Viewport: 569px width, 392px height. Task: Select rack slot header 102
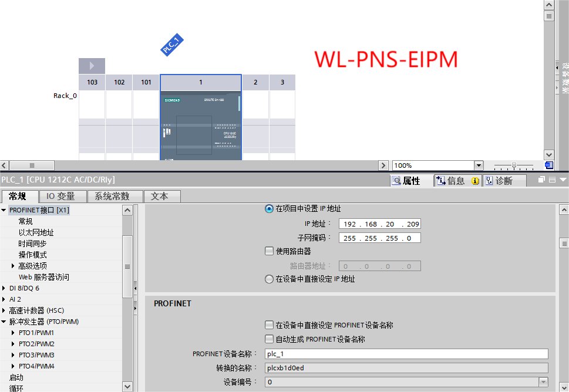tap(119, 82)
